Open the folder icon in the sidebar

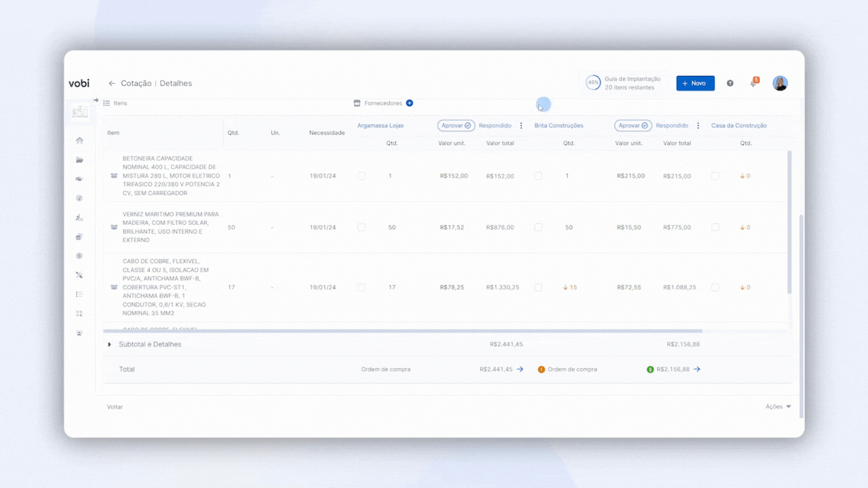(79, 160)
